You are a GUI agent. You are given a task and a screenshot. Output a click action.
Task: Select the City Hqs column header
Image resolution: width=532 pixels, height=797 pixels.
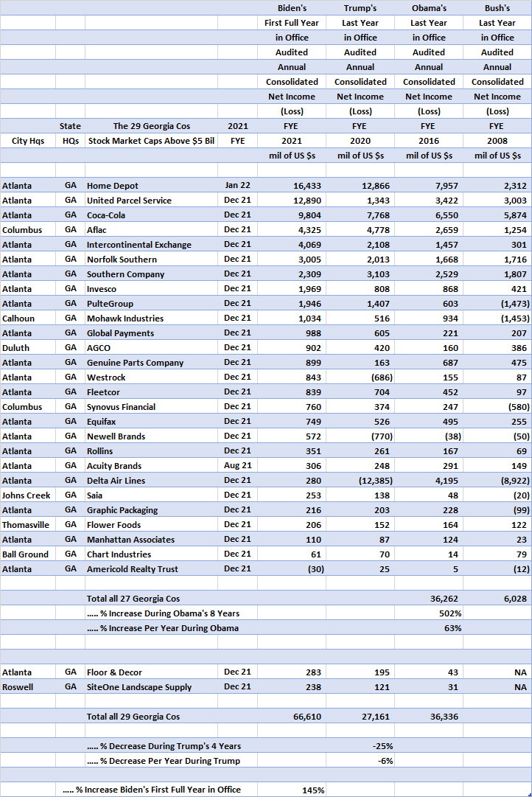pyautogui.click(x=28, y=141)
